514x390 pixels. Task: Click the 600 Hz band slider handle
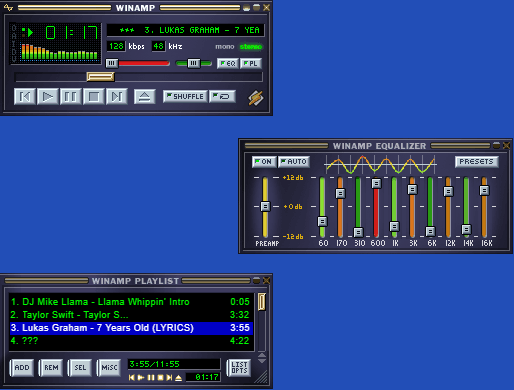pyautogui.click(x=376, y=183)
